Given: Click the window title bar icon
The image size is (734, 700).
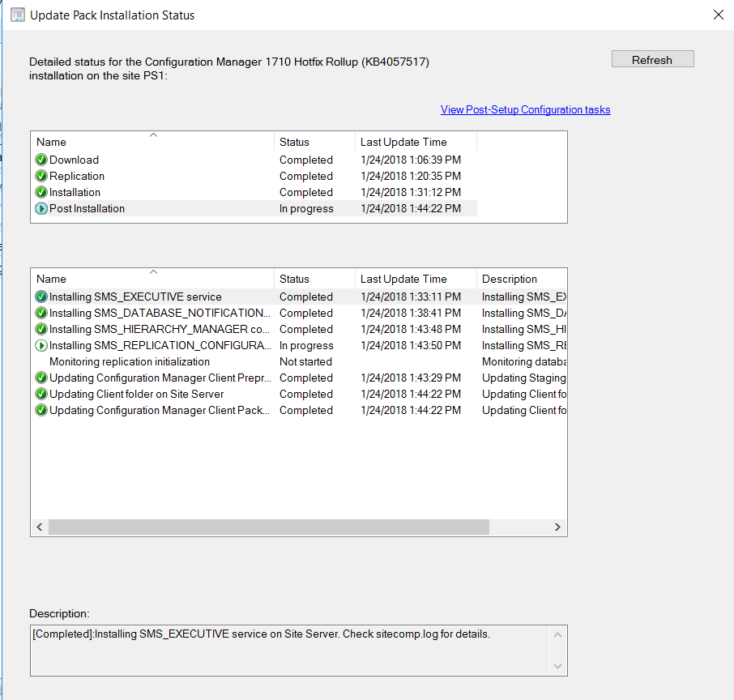Looking at the screenshot, I should 18,15.
